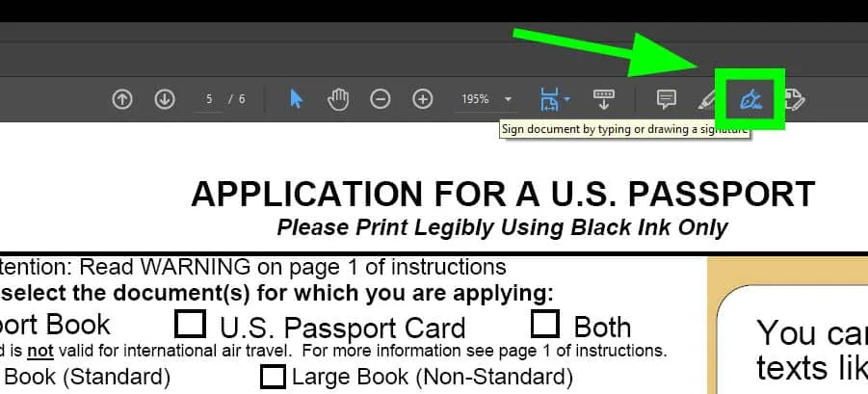Click 'Please Print Legibly Using Black Ink Only'
Screen dimensions: 868x394
tap(502, 227)
